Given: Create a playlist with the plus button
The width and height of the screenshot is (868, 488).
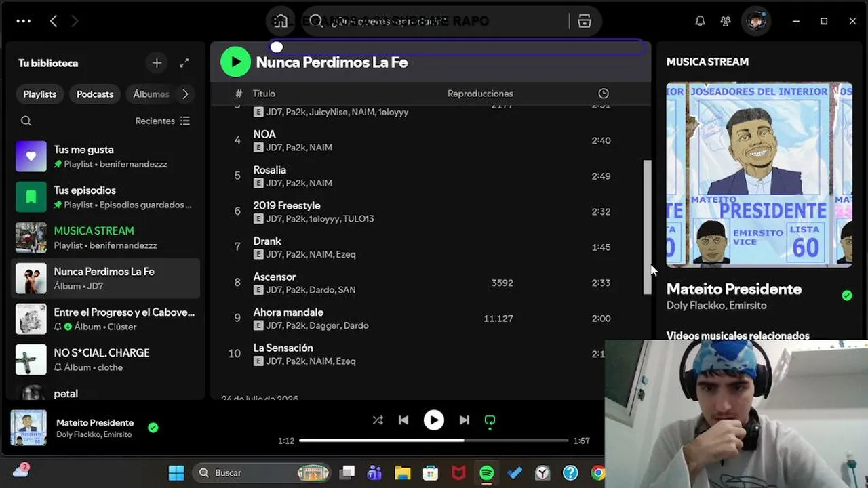Looking at the screenshot, I should coord(157,63).
